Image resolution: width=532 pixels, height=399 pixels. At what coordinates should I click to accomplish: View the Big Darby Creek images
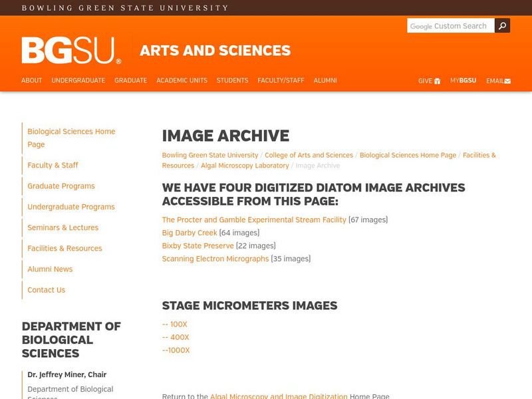coord(190,232)
